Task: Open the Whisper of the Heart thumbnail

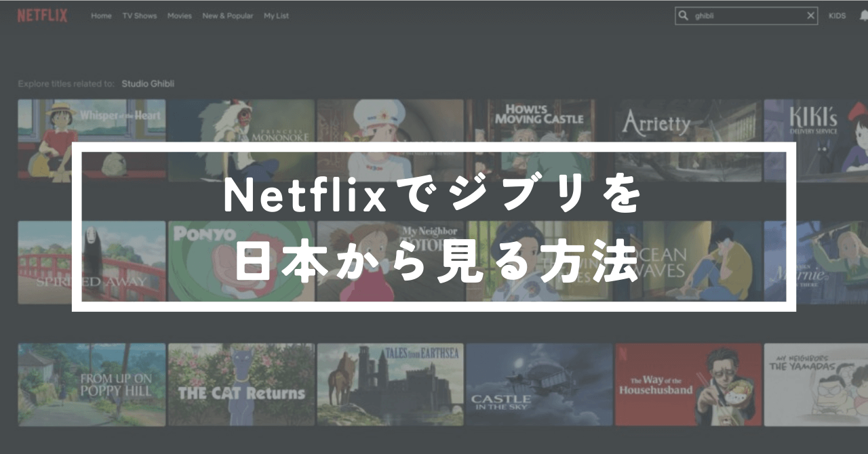Action: tap(92, 140)
